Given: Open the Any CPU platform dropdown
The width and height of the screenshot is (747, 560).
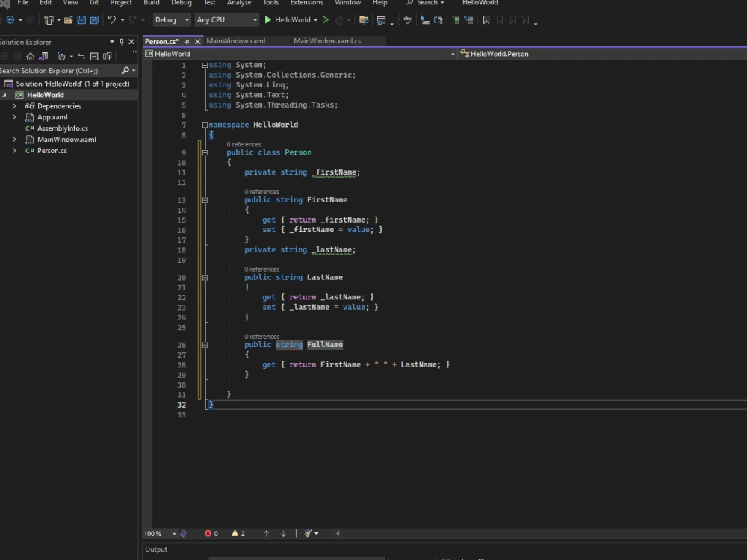Looking at the screenshot, I should point(226,20).
